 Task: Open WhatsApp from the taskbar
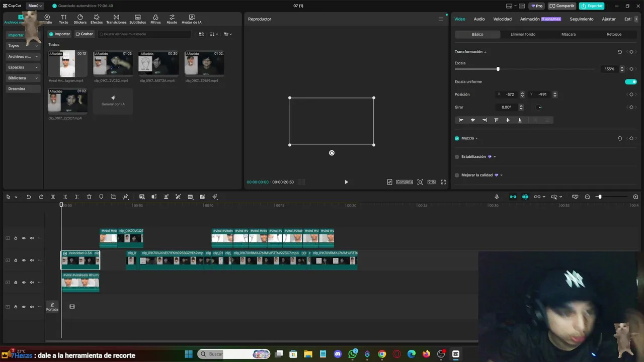352,354
